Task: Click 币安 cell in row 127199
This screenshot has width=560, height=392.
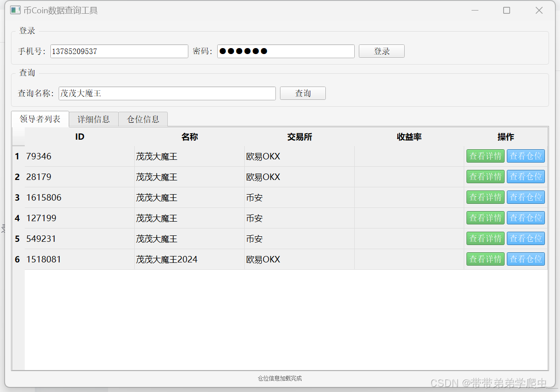Action: (x=300, y=218)
